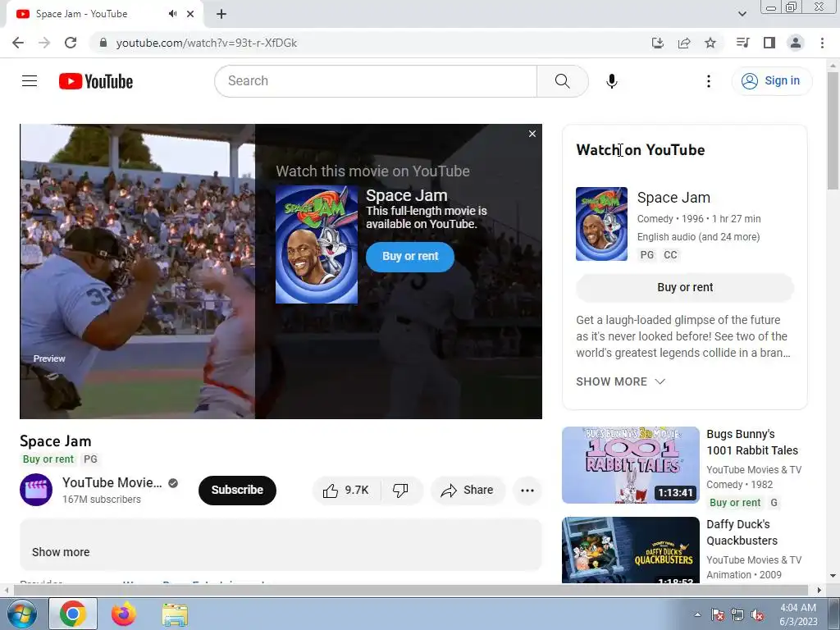The height and width of the screenshot is (630, 840).
Task: Click Sign in button
Action: coord(772,81)
